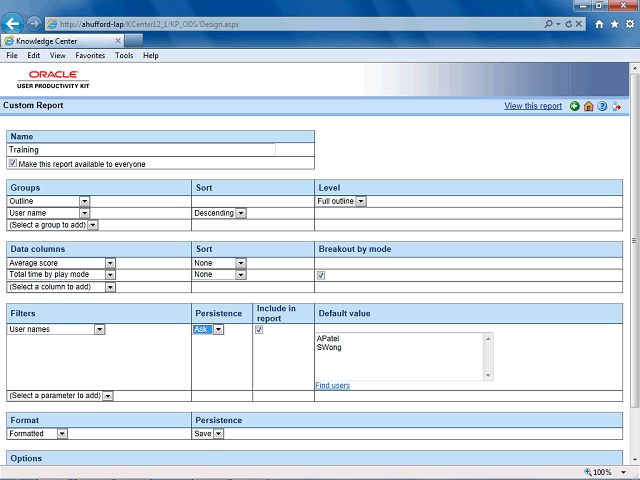The image size is (640, 480).
Task: Open the blue Help question mark icon
Action: [x=602, y=106]
